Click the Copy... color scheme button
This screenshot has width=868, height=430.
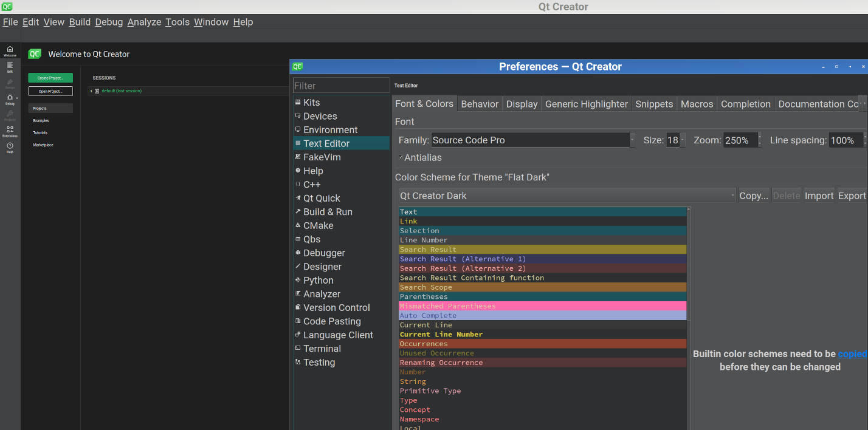click(x=754, y=196)
